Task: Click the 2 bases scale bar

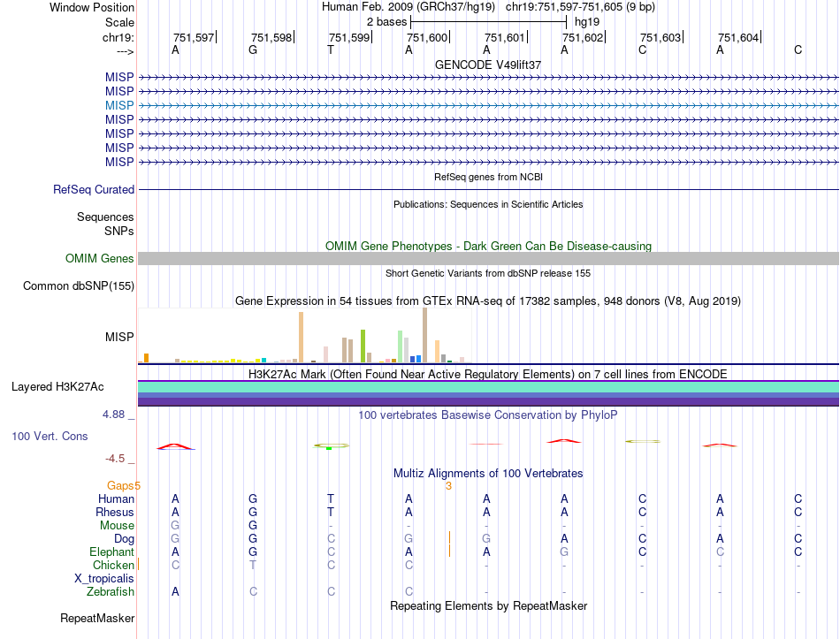Action: pos(488,22)
